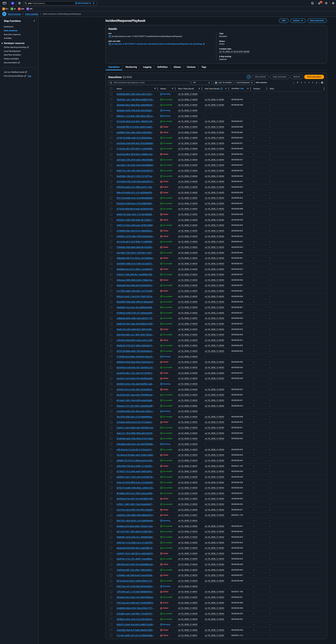The image size is (336, 644).
Task: Check the 698bad11 execution row
Action: (111, 116)
